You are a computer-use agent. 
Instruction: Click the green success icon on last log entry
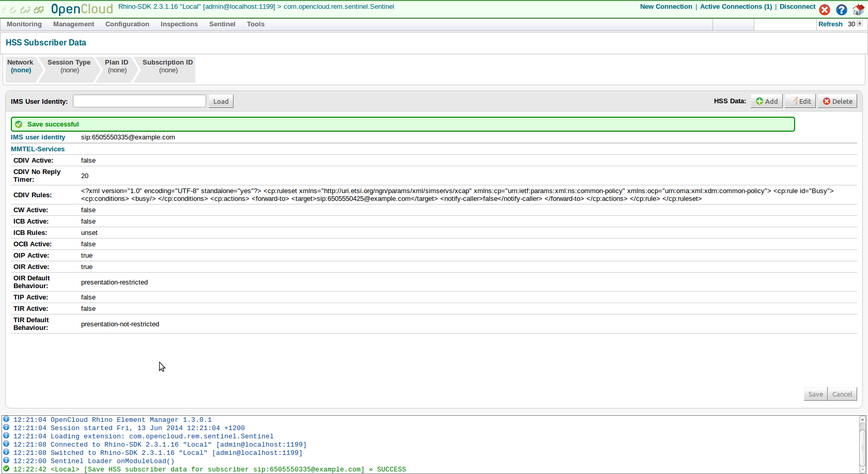click(x=6, y=469)
